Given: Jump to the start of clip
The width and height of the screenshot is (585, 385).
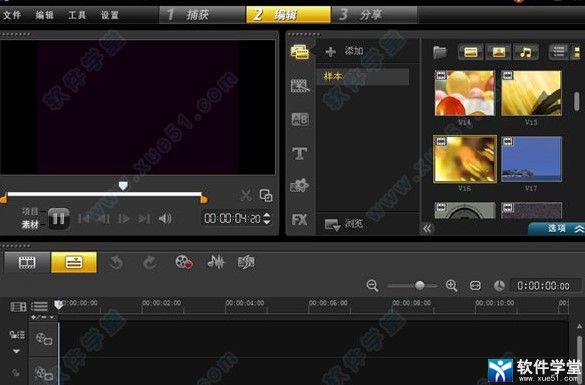Looking at the screenshot, I should [x=84, y=219].
